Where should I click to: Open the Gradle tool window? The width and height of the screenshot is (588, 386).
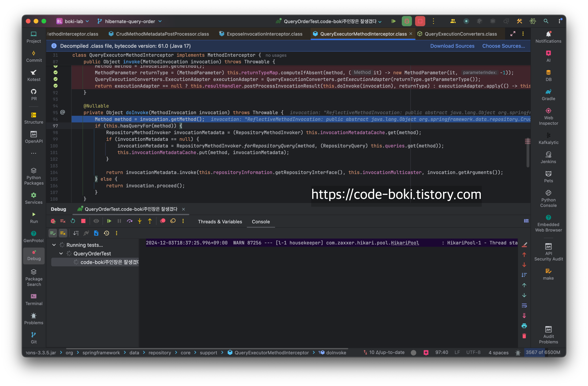(548, 95)
